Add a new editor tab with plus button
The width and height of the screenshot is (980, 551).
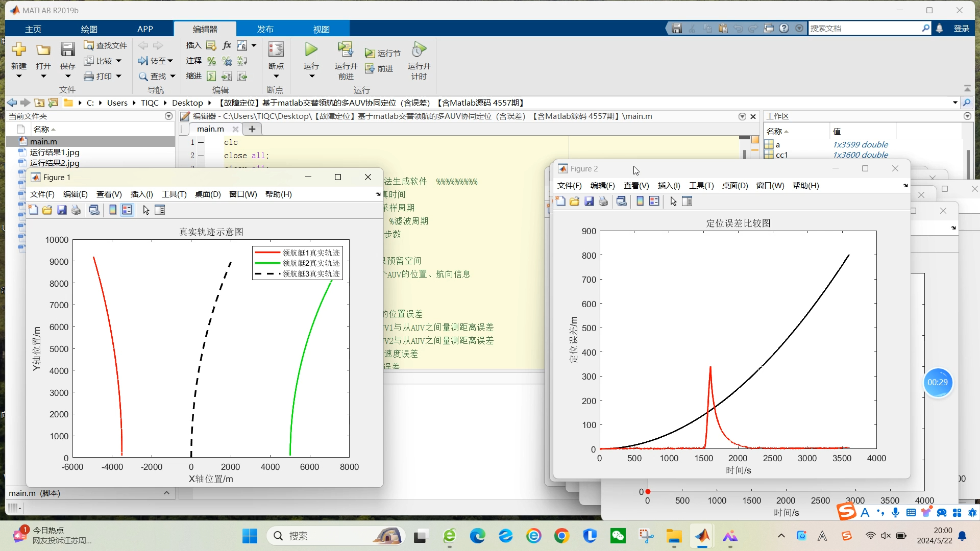pyautogui.click(x=252, y=129)
